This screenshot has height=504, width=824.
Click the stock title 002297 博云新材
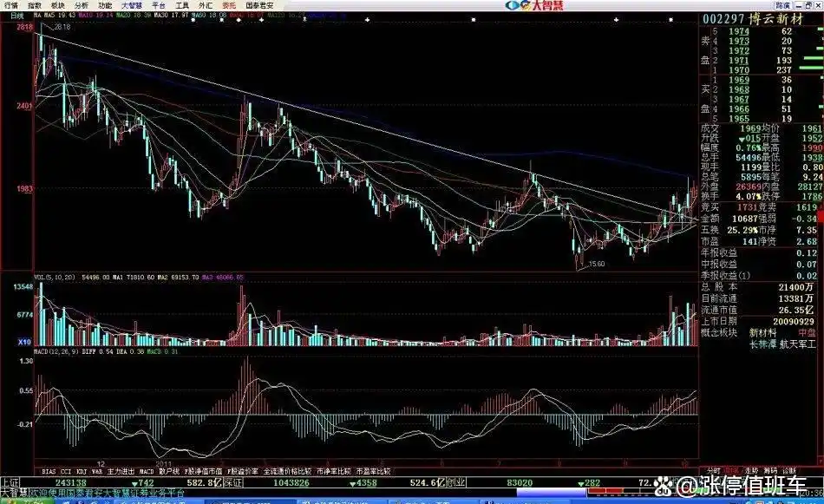pyautogui.click(x=753, y=19)
